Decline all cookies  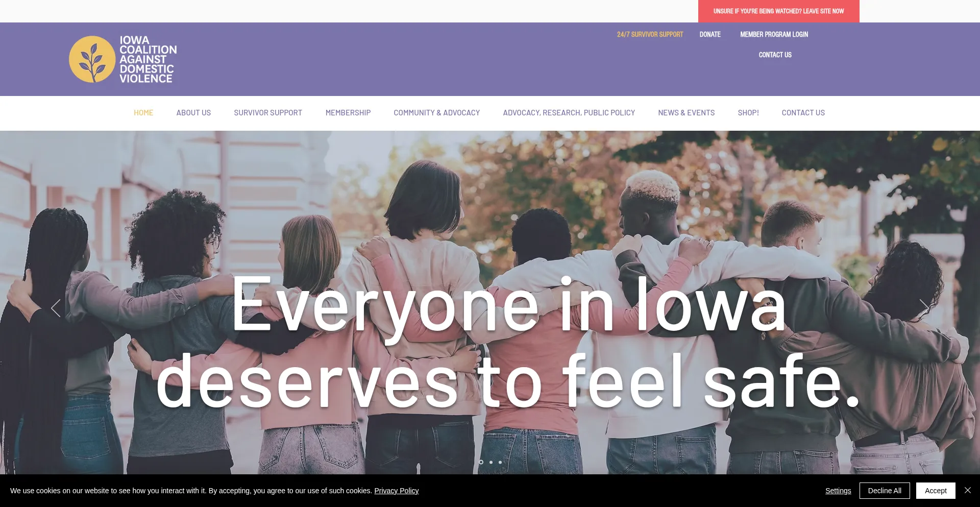tap(885, 491)
